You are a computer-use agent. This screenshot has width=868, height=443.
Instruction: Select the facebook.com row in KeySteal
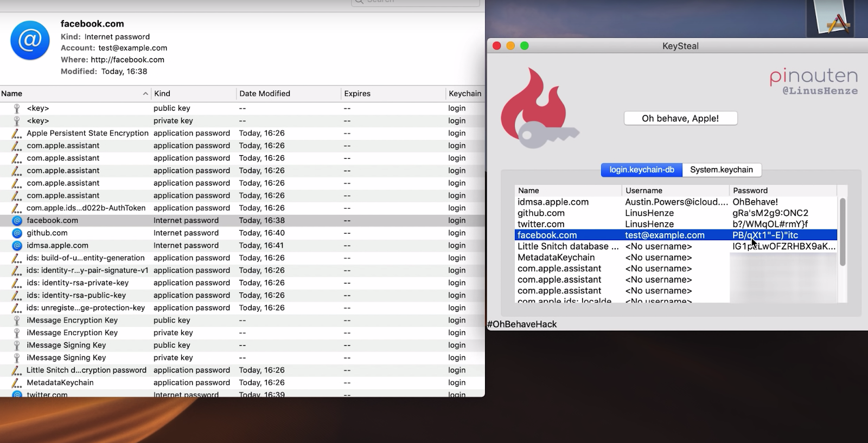tap(676, 235)
